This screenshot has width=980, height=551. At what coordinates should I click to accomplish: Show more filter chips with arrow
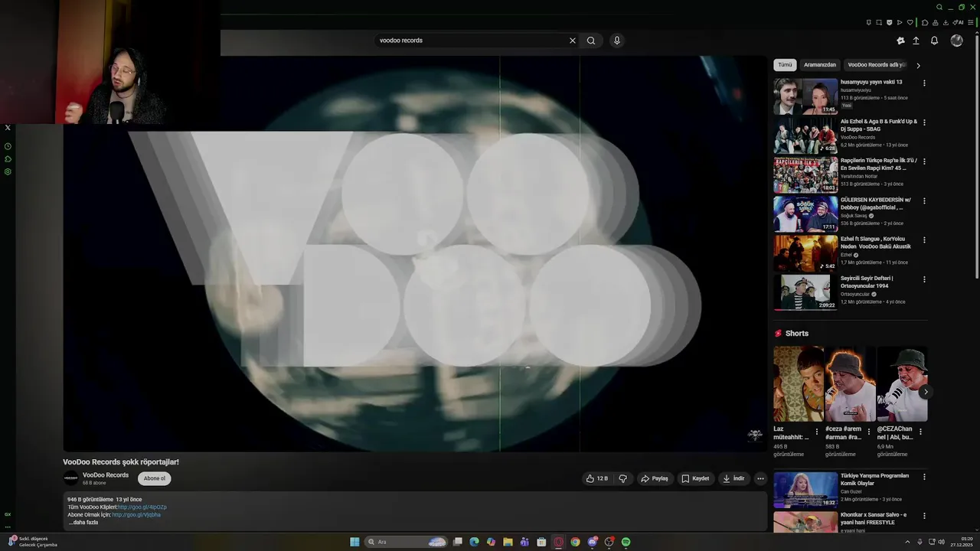pyautogui.click(x=918, y=65)
